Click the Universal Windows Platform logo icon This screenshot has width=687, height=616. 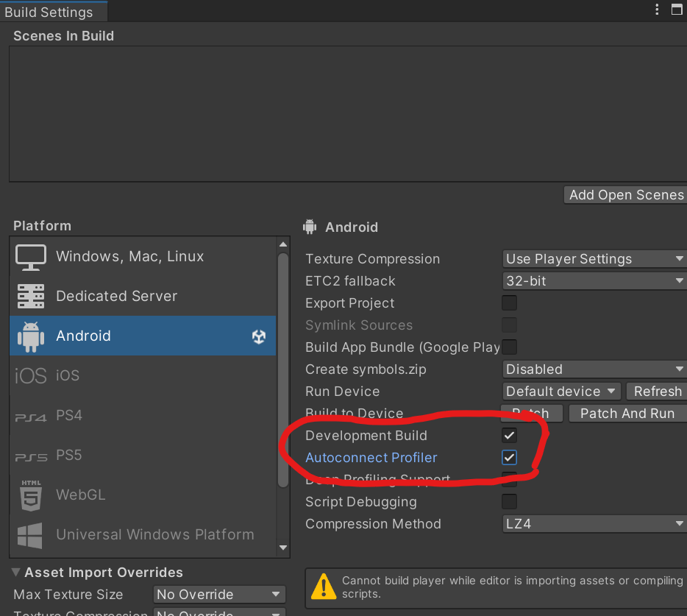(x=30, y=535)
